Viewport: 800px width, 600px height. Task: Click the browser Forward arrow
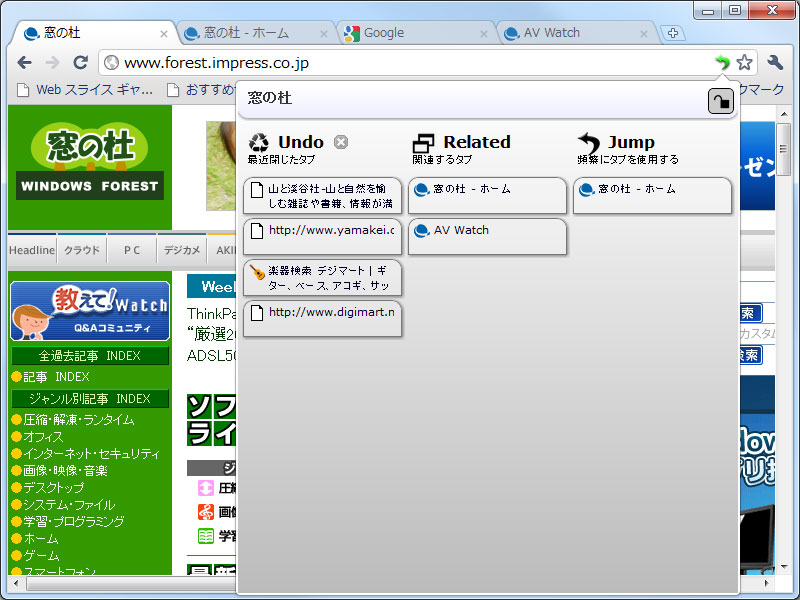click(x=53, y=63)
